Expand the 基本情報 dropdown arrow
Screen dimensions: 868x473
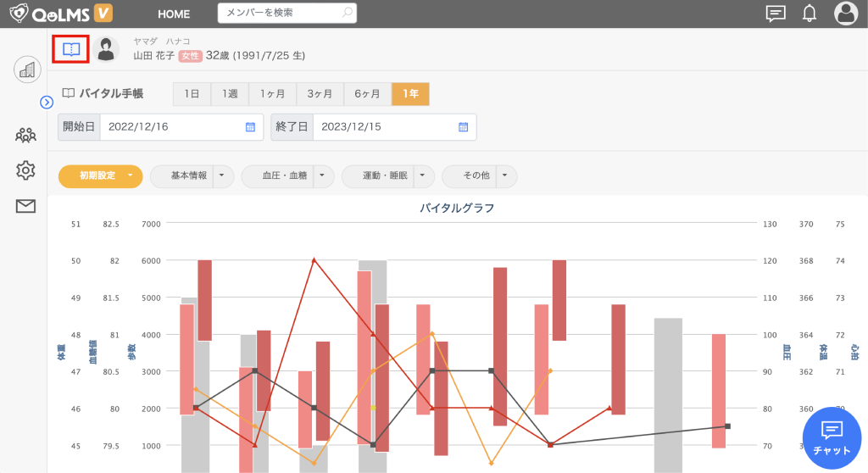(x=222, y=176)
